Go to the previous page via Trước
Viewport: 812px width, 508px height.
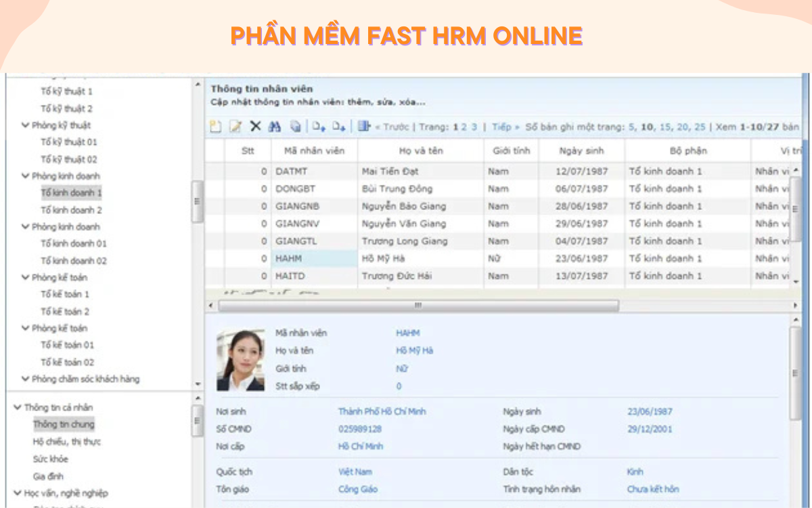coord(392,127)
